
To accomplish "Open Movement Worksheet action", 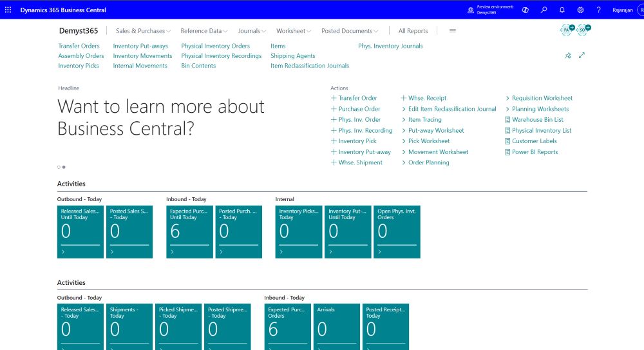I will pos(438,151).
